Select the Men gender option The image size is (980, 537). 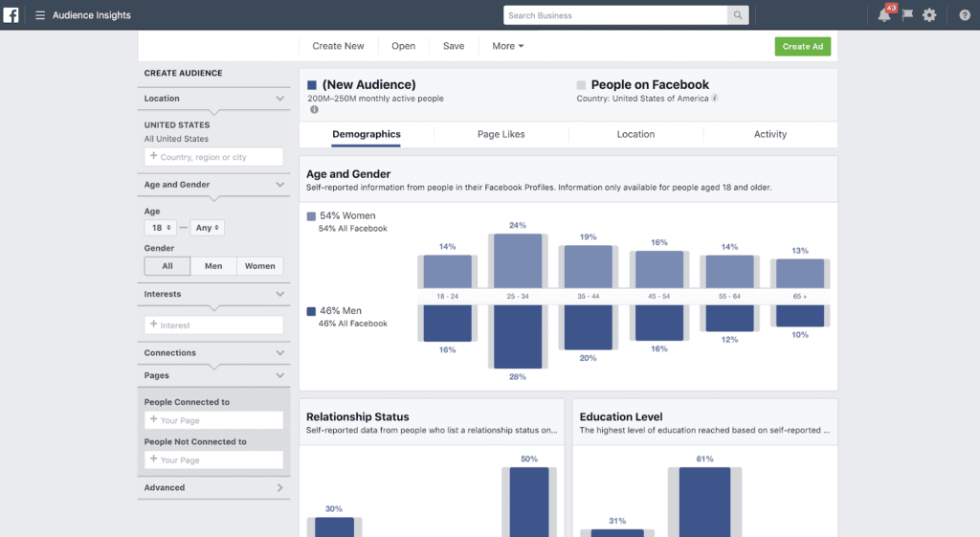coord(213,266)
